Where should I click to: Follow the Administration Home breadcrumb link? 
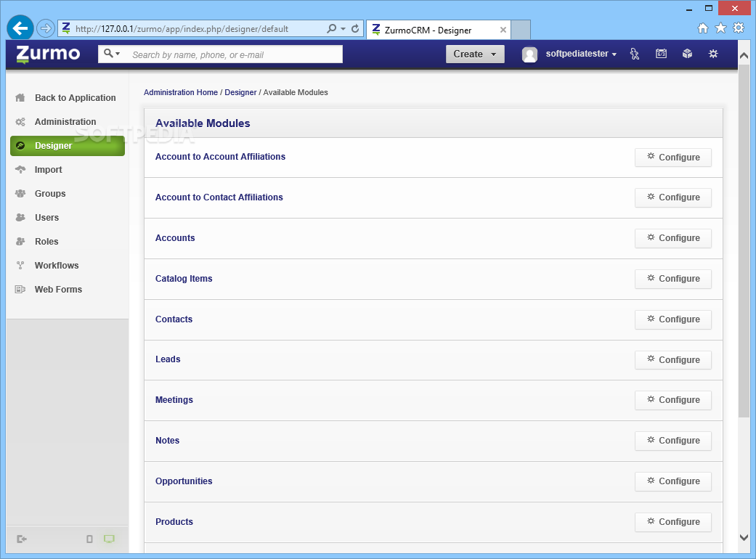pyautogui.click(x=181, y=92)
